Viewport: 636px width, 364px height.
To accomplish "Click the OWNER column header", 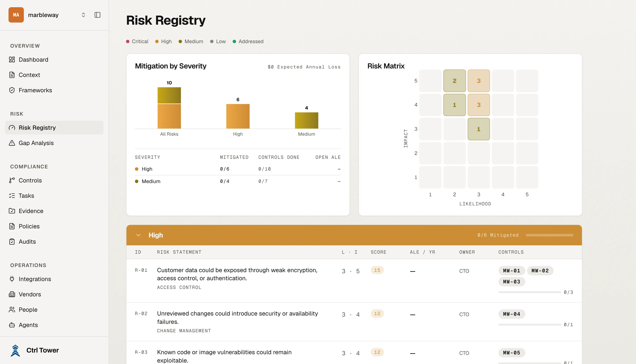I will pos(467,252).
